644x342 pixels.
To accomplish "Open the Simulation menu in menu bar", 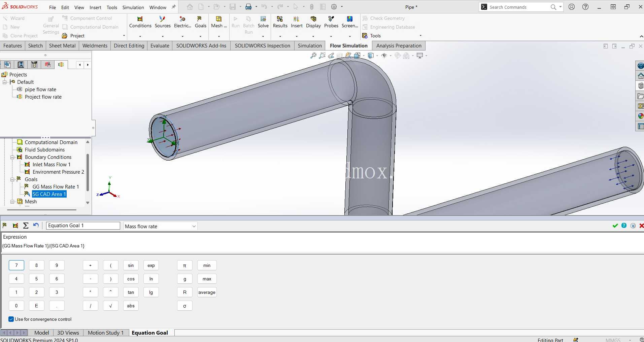I will (133, 7).
